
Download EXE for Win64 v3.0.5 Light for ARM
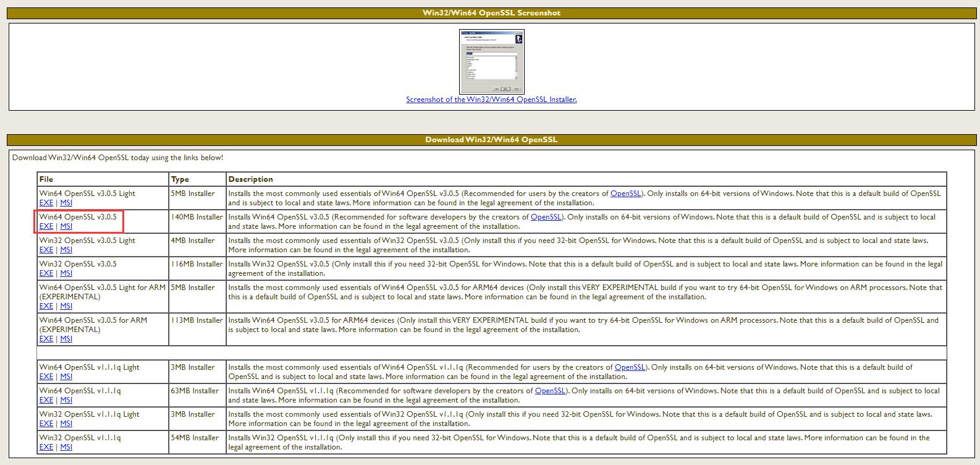pyautogui.click(x=46, y=306)
